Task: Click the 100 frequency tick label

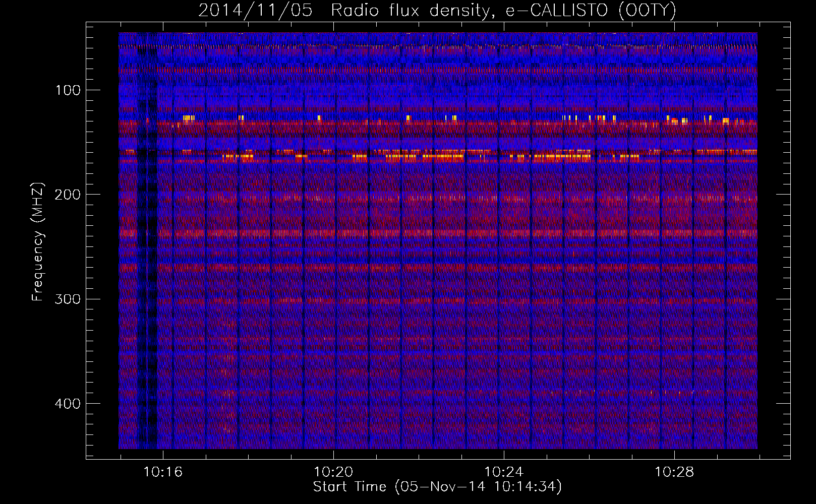Action: click(68, 91)
